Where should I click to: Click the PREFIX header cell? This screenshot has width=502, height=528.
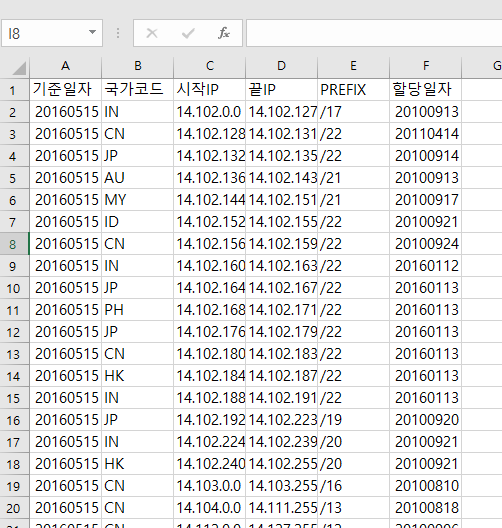[354, 90]
